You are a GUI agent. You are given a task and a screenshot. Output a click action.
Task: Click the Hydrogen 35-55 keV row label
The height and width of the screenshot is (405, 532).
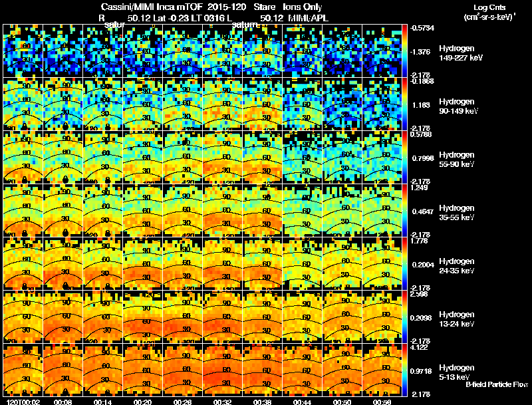click(456, 213)
